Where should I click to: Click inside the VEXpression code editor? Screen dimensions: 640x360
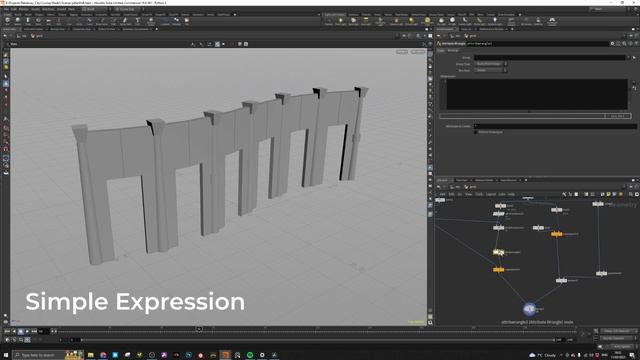coord(537,94)
